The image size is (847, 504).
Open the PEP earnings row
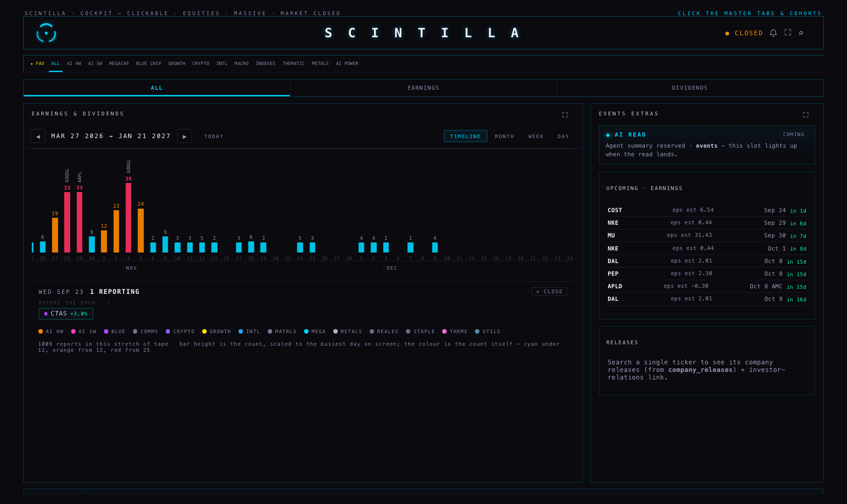tap(707, 274)
